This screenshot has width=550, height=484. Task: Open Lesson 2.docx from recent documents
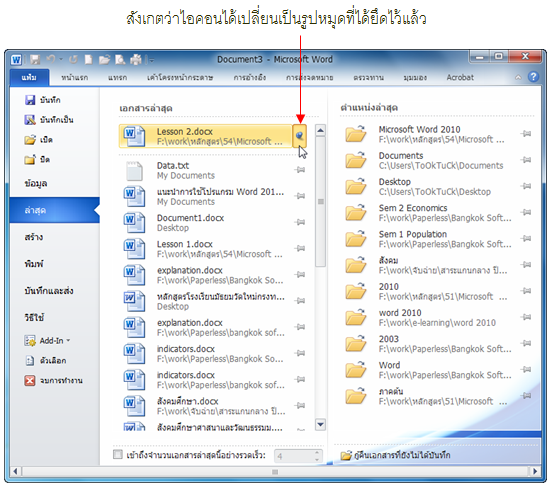pos(206,136)
